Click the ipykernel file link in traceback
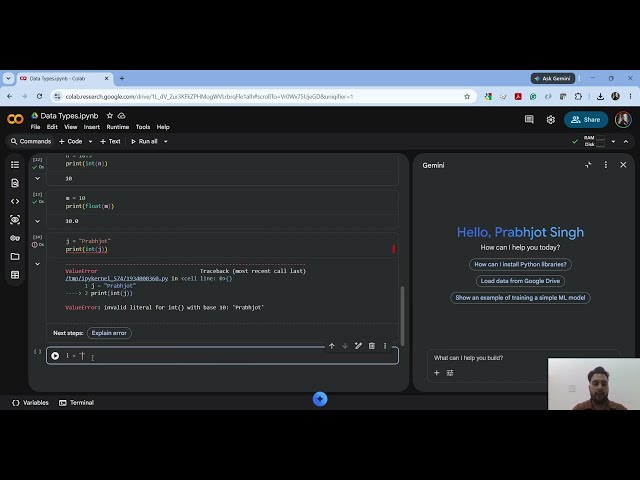Viewport: 640px width, 480px height. click(x=117, y=278)
